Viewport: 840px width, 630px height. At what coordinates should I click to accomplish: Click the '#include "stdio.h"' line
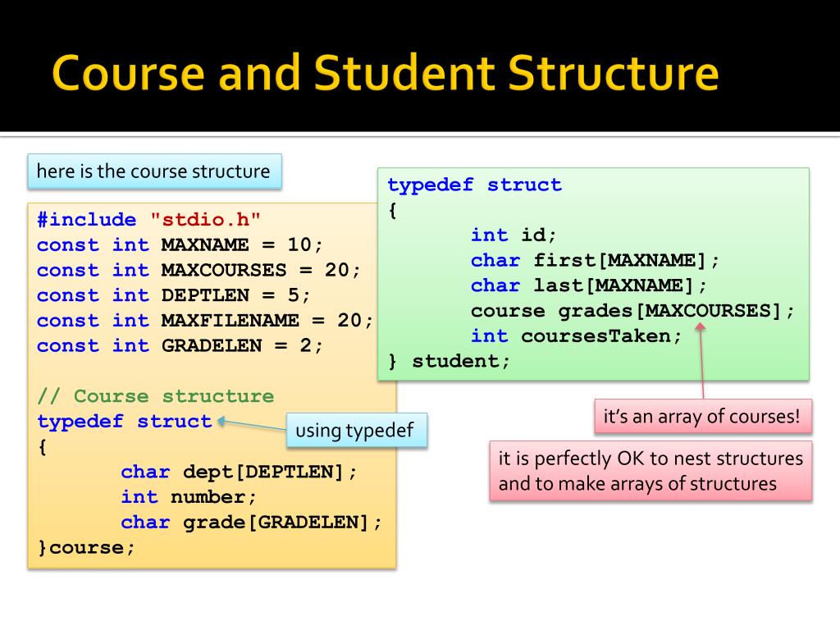point(148,220)
